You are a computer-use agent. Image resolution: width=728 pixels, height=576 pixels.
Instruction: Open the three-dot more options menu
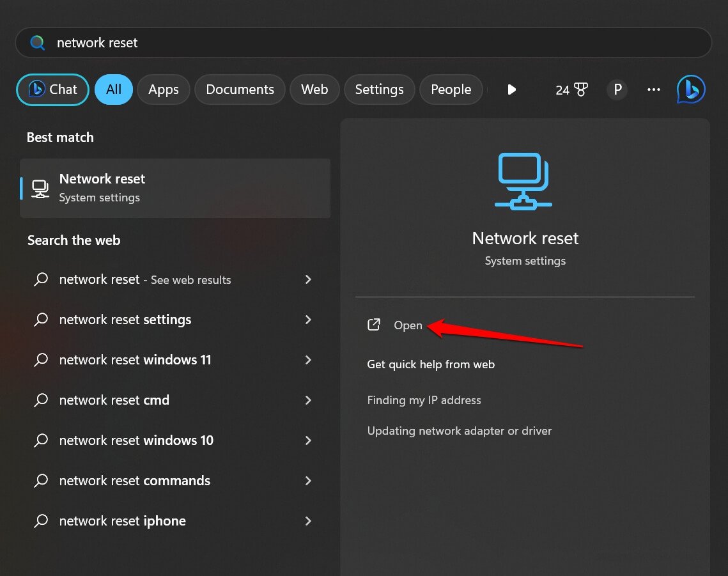tap(654, 90)
